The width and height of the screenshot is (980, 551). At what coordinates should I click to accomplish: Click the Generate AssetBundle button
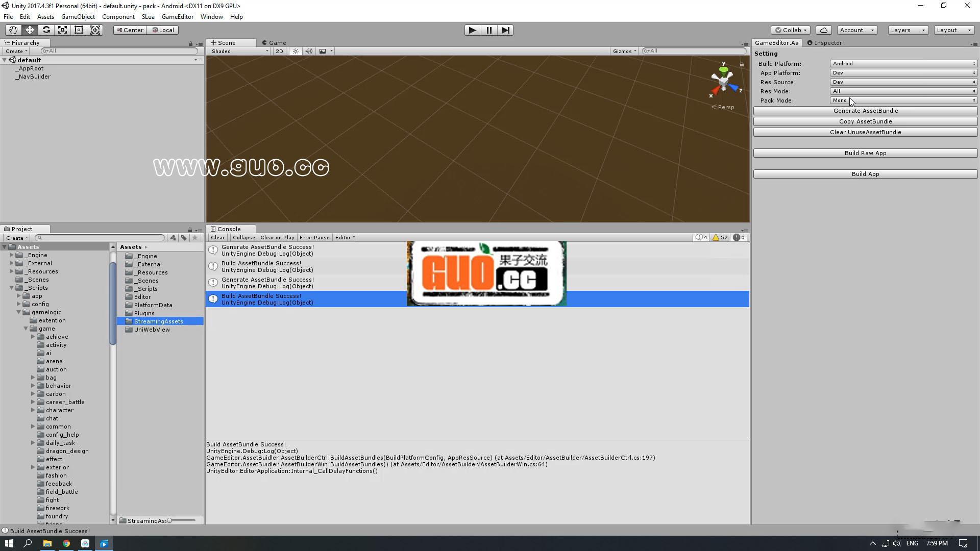tap(865, 111)
